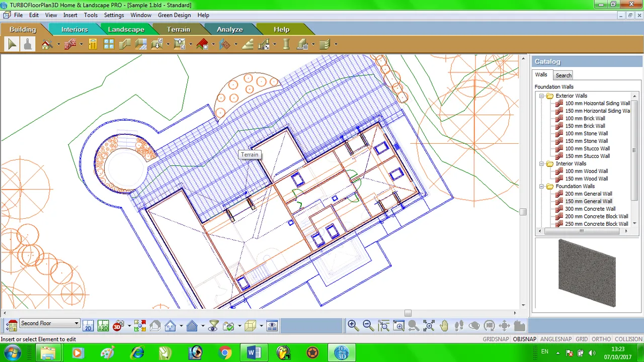Activate the pan hand tool
This screenshot has height=362, width=644.
pyautogui.click(x=444, y=326)
